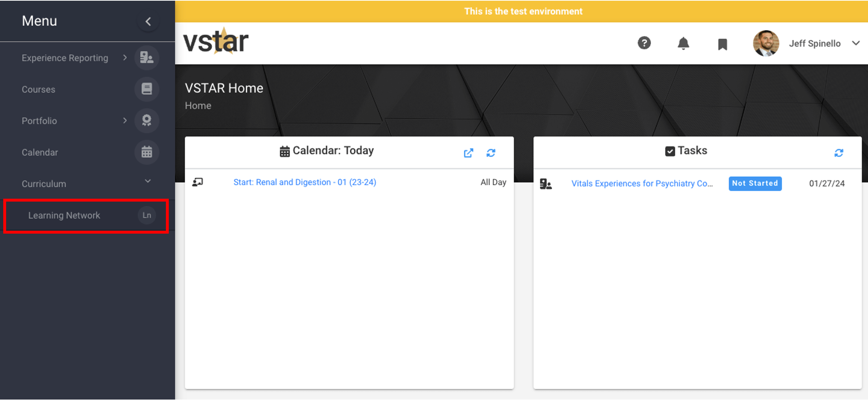The width and height of the screenshot is (868, 401).
Task: Click the Portfolio award ribbon icon
Action: [x=147, y=120]
